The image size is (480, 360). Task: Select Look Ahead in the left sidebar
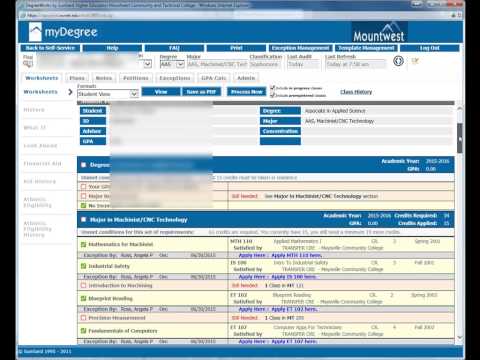pyautogui.click(x=40, y=146)
